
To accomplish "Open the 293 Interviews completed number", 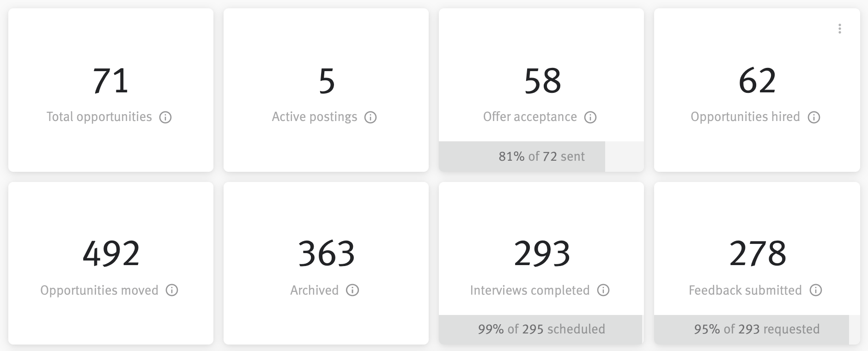I will 542,254.
